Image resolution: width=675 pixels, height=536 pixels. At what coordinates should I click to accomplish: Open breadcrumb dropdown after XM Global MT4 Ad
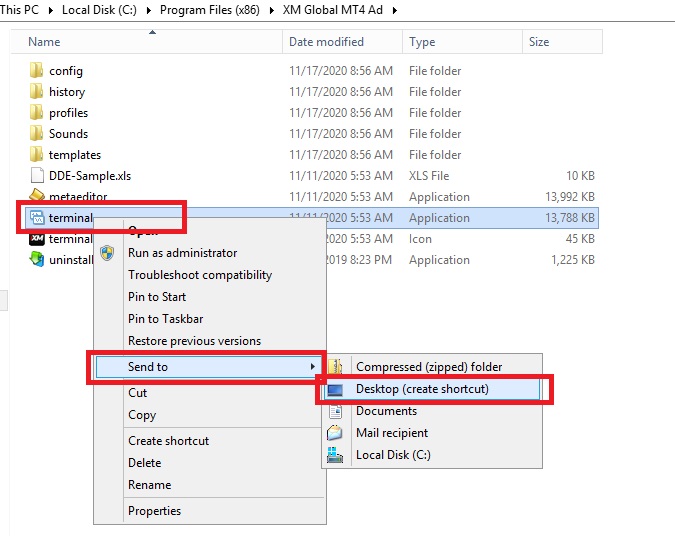pyautogui.click(x=393, y=10)
